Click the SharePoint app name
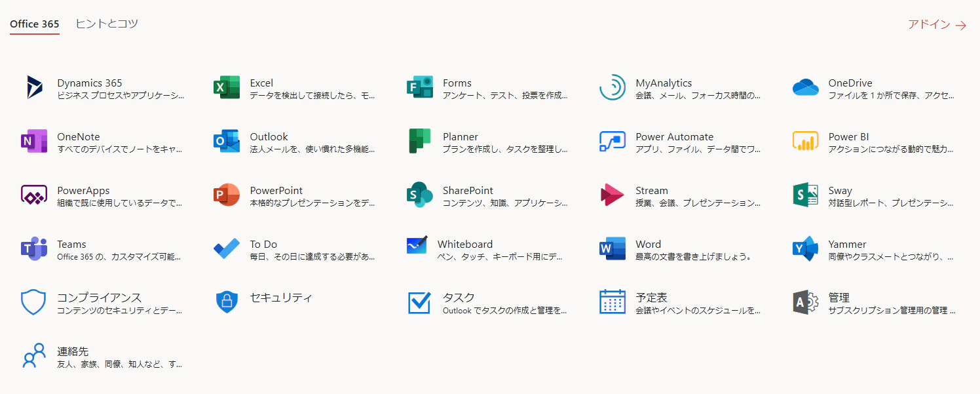This screenshot has height=394, width=980. pyautogui.click(x=468, y=190)
